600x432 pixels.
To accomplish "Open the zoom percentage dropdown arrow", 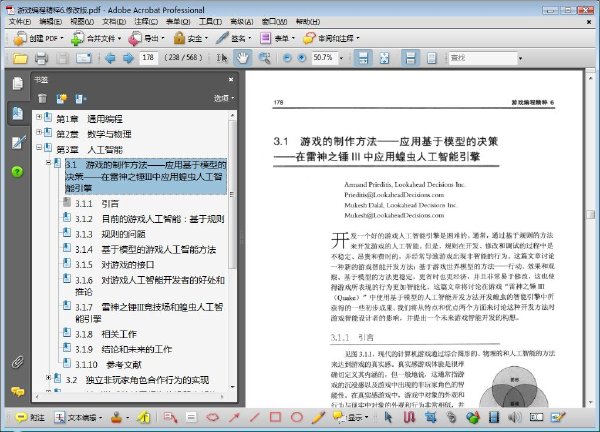I will pyautogui.click(x=341, y=59).
